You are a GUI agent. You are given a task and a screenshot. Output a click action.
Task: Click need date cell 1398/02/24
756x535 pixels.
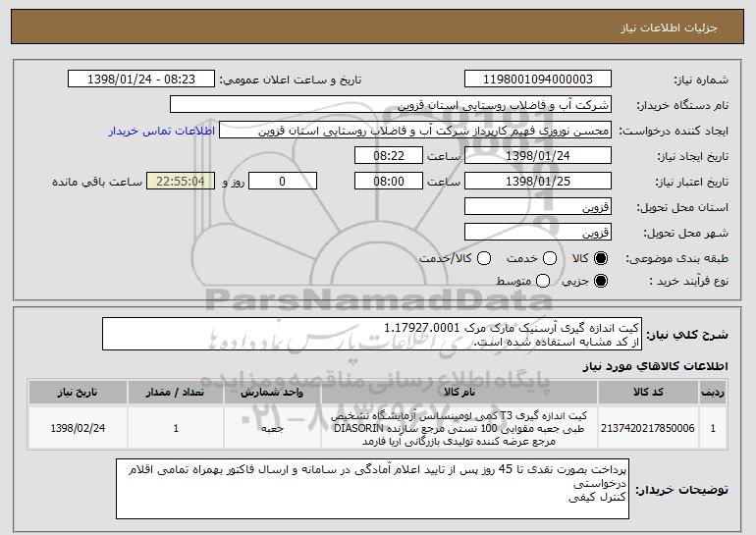click(x=78, y=428)
